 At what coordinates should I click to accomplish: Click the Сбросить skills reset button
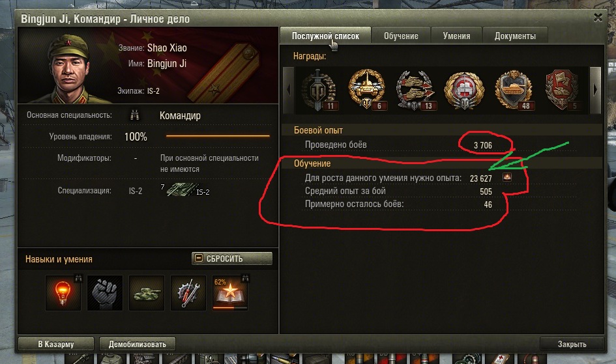click(232, 259)
